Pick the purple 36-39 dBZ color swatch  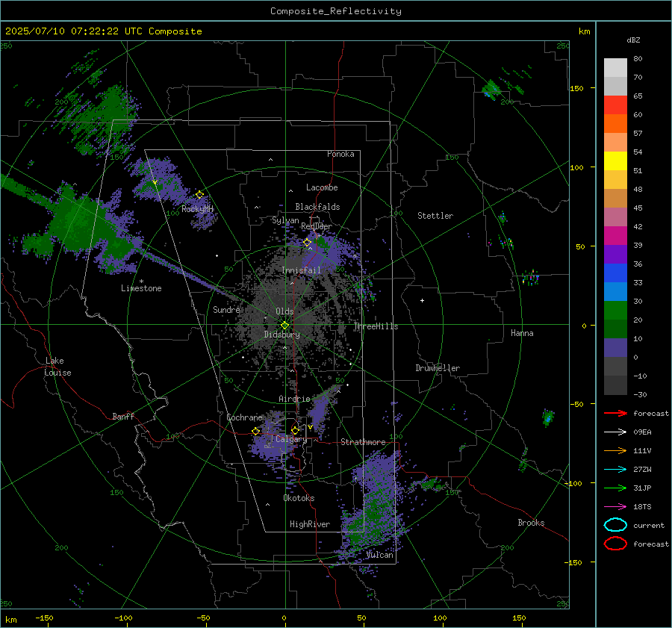[615, 254]
